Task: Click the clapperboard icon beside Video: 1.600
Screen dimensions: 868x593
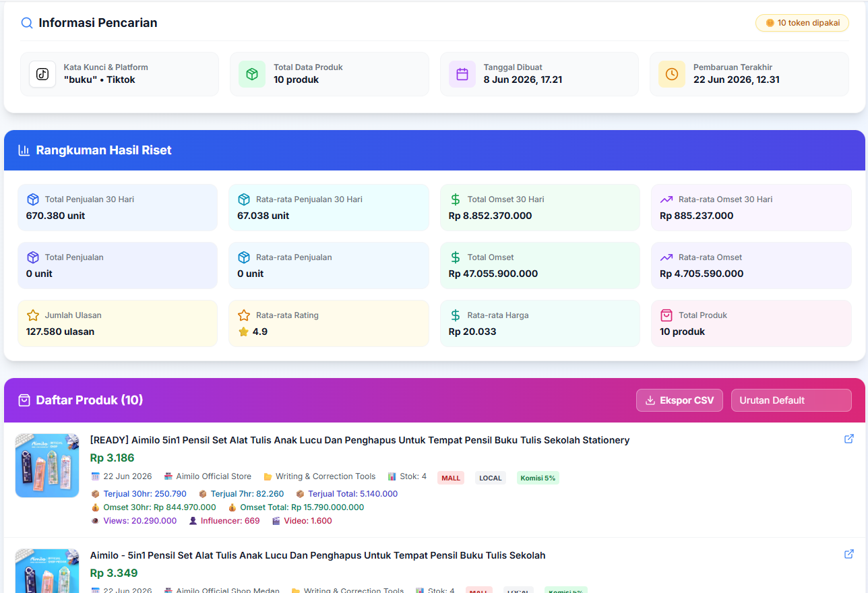Action: pos(276,521)
